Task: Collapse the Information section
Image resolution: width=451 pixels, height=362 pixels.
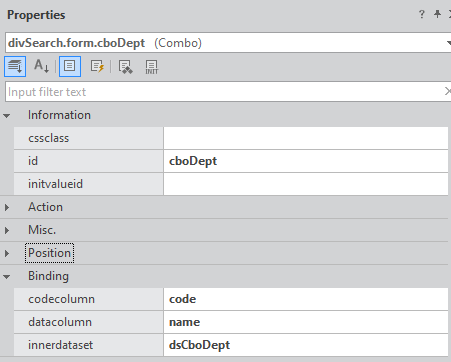Action: click(7, 116)
